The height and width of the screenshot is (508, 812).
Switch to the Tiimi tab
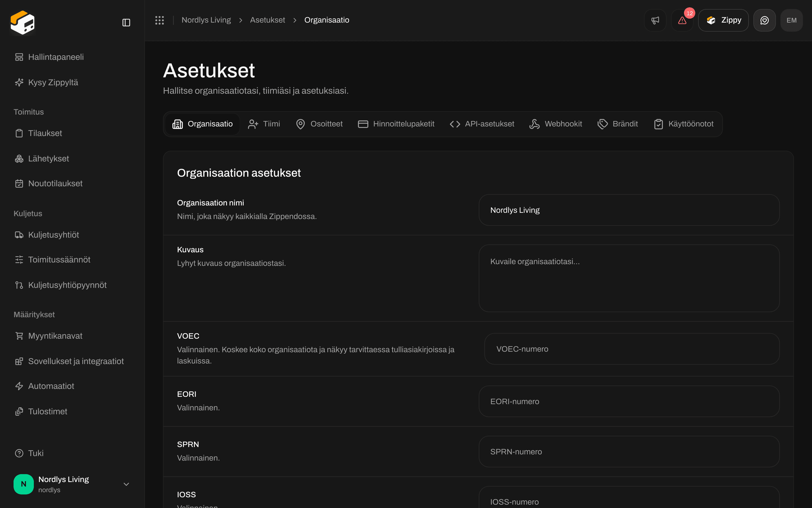tap(264, 124)
